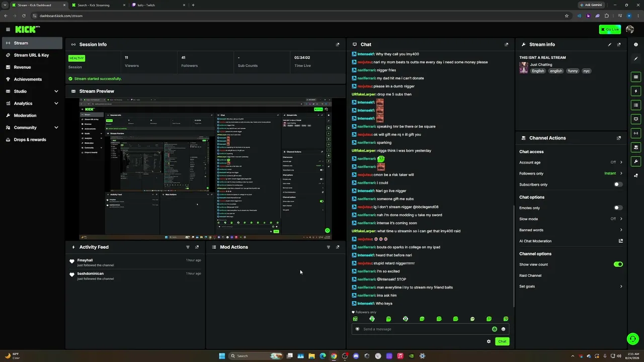
Task: Open Drops & rewards page
Action: coord(32,140)
